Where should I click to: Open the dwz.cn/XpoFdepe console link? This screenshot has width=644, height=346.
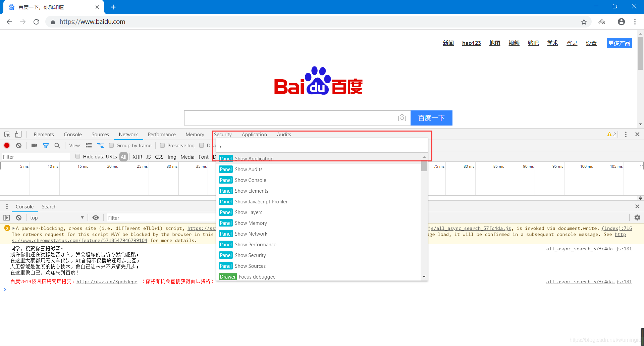tap(107, 282)
